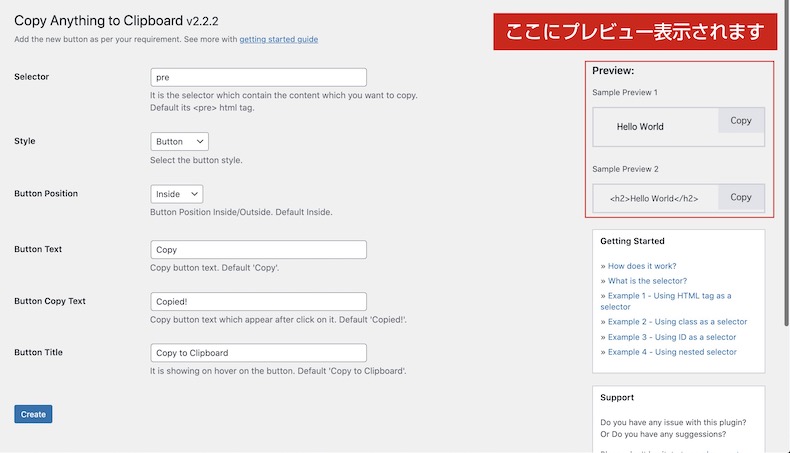
Task: Click the Button Copy Text field containing Copied!
Action: tap(258, 301)
